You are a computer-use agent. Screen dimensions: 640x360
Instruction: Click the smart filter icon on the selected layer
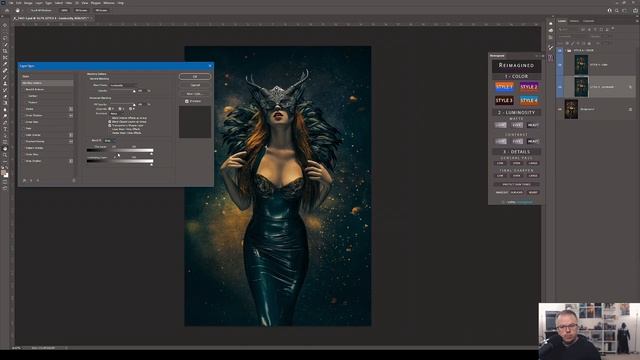coord(630,87)
